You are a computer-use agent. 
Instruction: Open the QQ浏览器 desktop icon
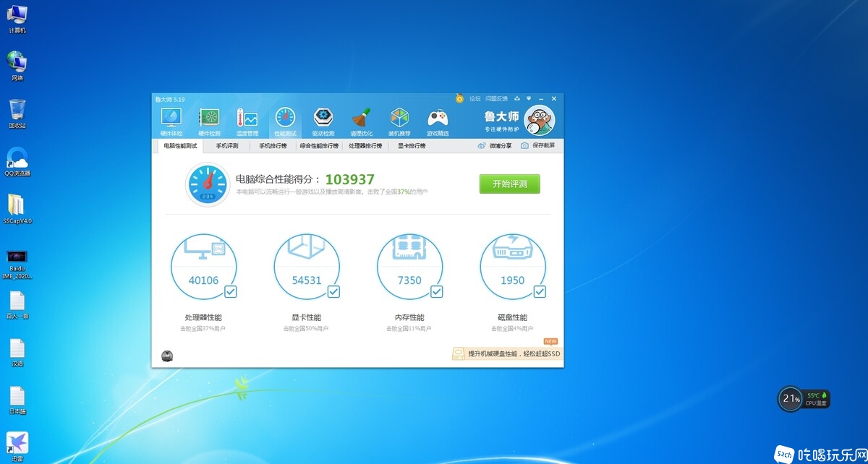pyautogui.click(x=17, y=162)
